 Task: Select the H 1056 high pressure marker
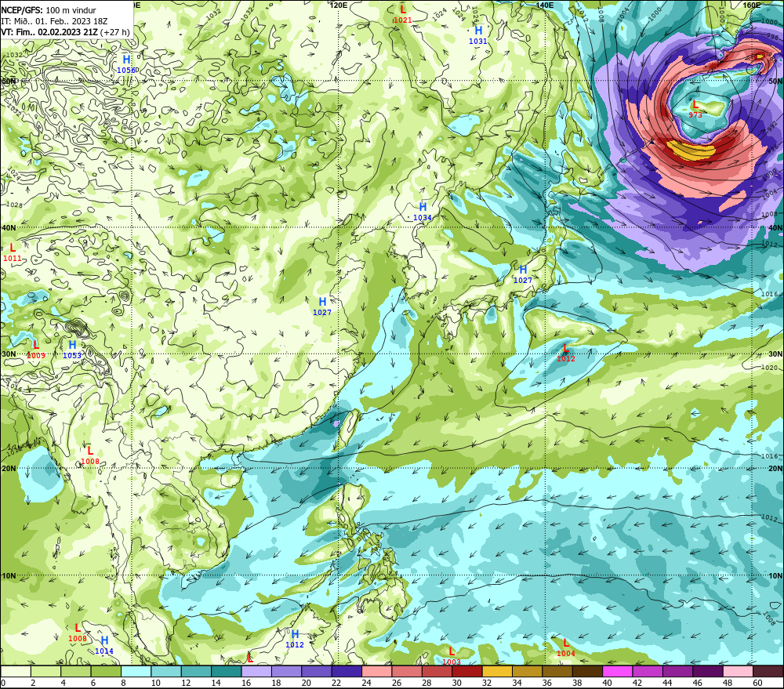coord(126,65)
